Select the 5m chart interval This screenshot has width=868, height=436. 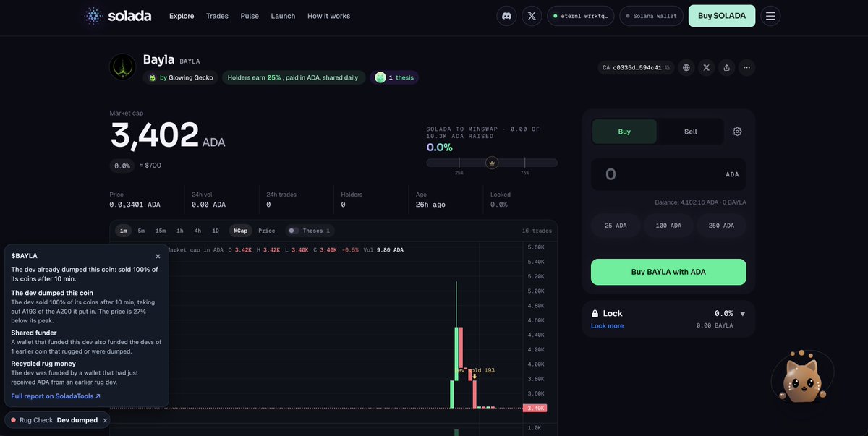tap(141, 231)
